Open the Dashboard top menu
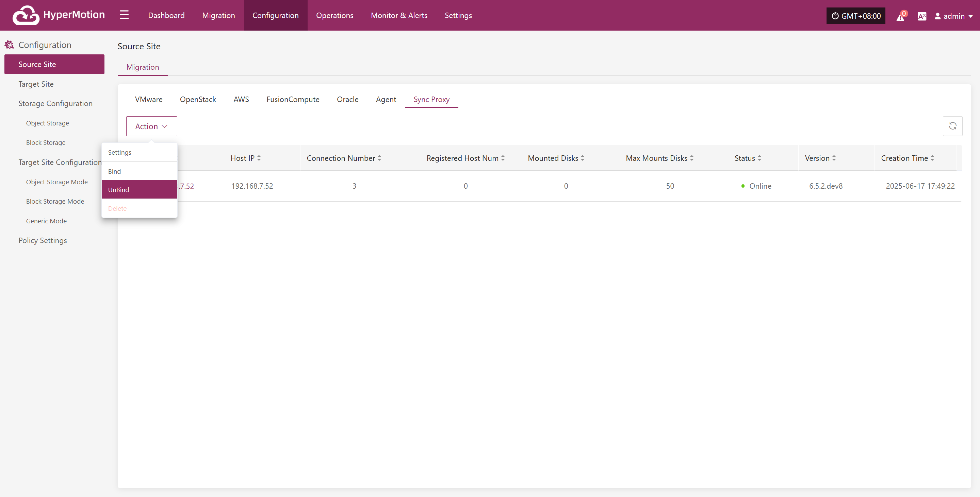 click(x=166, y=15)
